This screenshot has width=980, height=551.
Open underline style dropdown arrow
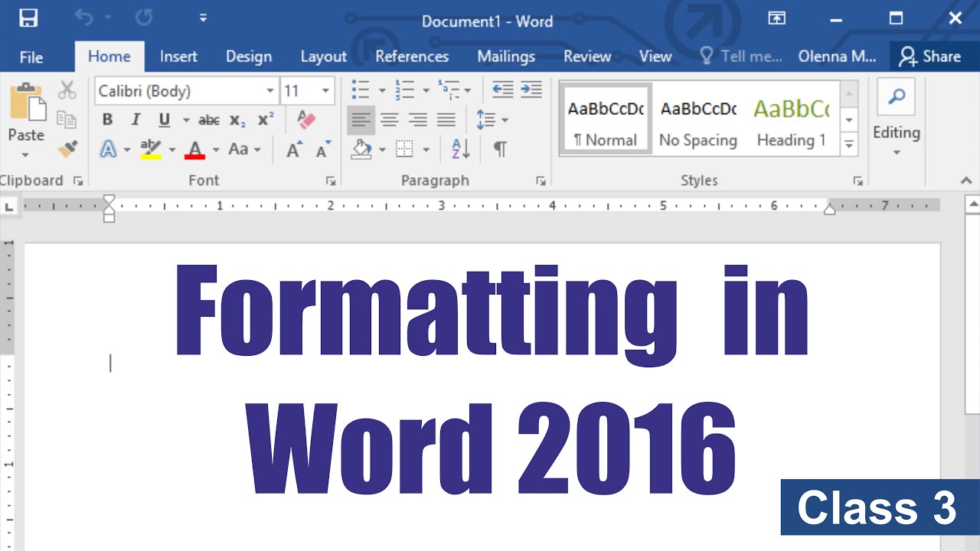pyautogui.click(x=185, y=120)
